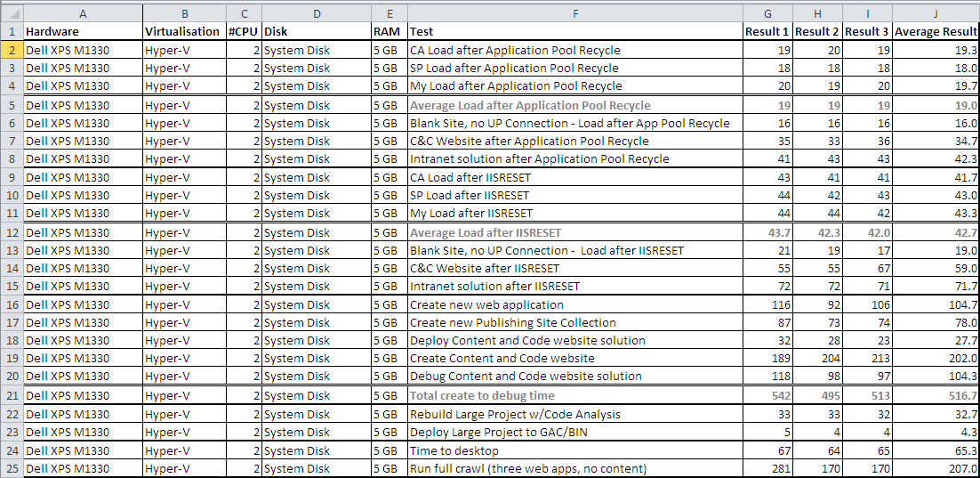
Task: Select column A header
Action: tap(83, 12)
